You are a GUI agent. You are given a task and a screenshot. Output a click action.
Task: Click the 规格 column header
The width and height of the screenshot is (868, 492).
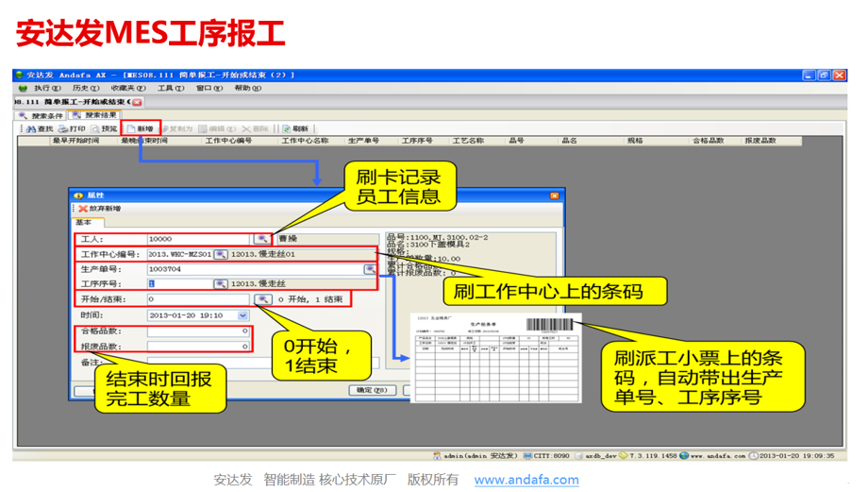click(635, 141)
